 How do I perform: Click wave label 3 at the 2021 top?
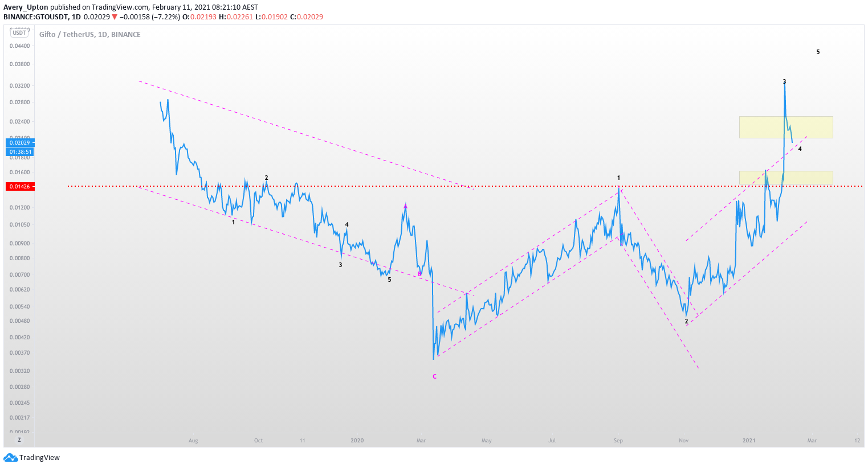click(x=784, y=81)
